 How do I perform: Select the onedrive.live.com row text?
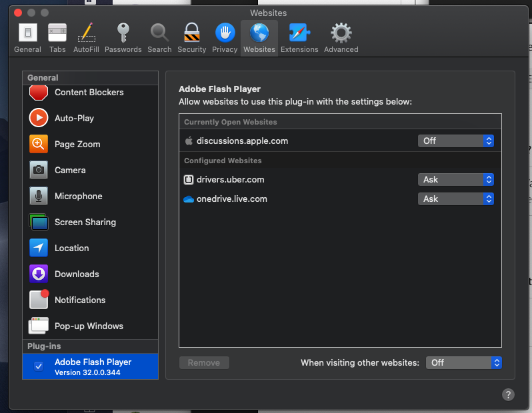pyautogui.click(x=232, y=199)
